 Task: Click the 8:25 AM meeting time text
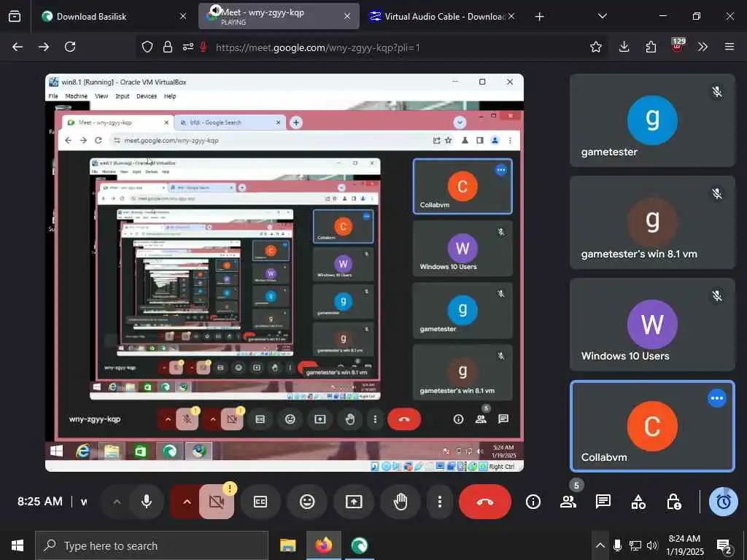[40, 502]
